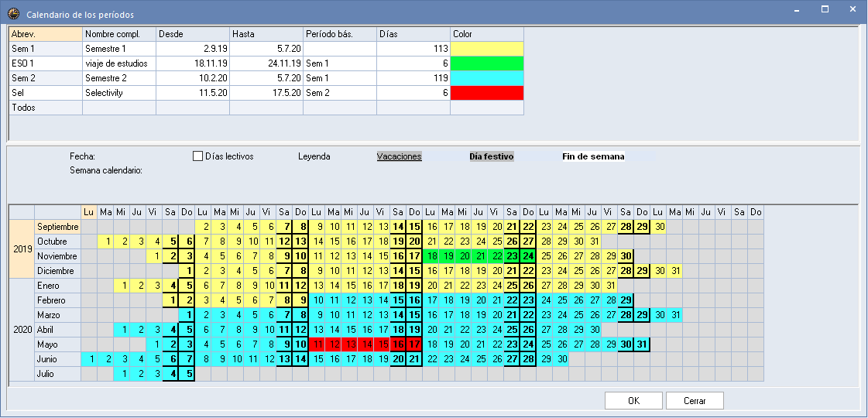Click the 'Semestre 2' name cell
868x418 pixels.
click(119, 78)
